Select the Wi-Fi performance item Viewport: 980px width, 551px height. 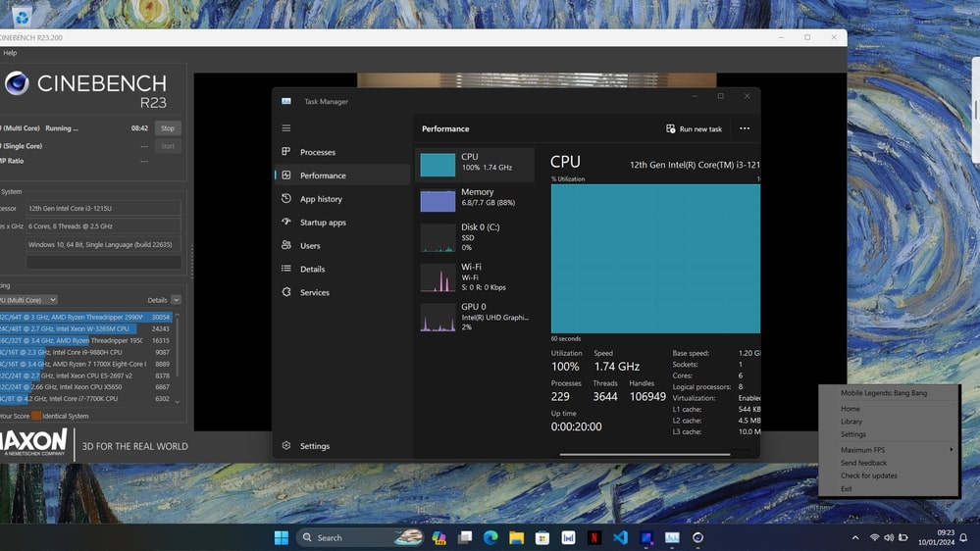pos(475,276)
